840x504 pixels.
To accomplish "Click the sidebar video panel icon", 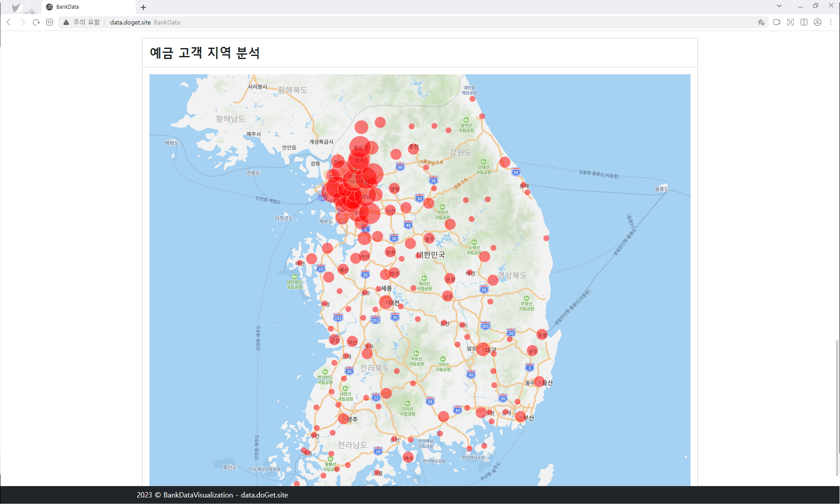I will (x=777, y=22).
